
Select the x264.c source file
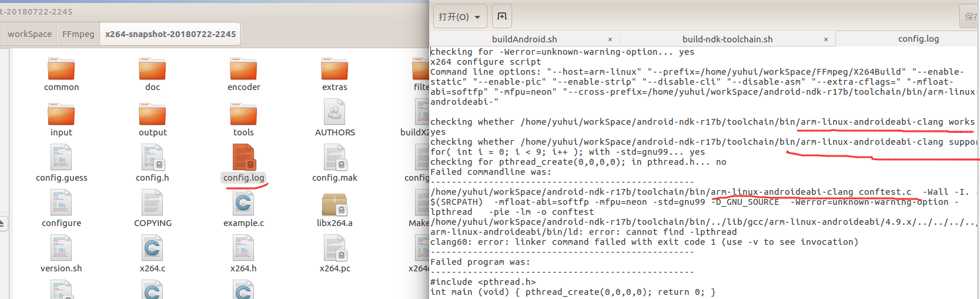point(152,248)
